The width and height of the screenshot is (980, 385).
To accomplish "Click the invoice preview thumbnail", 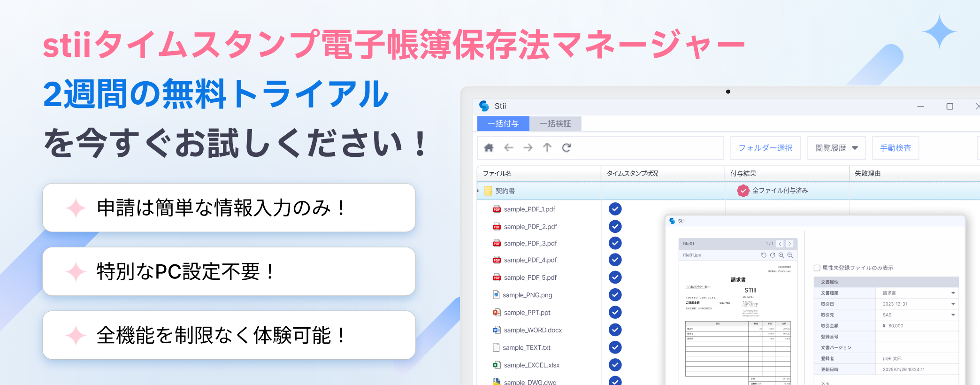I will [x=738, y=324].
